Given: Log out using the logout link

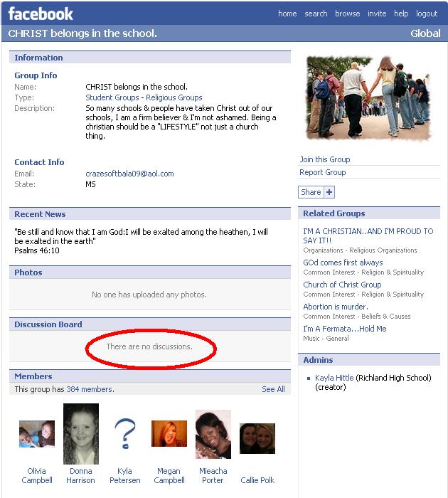Looking at the screenshot, I should 427,14.
